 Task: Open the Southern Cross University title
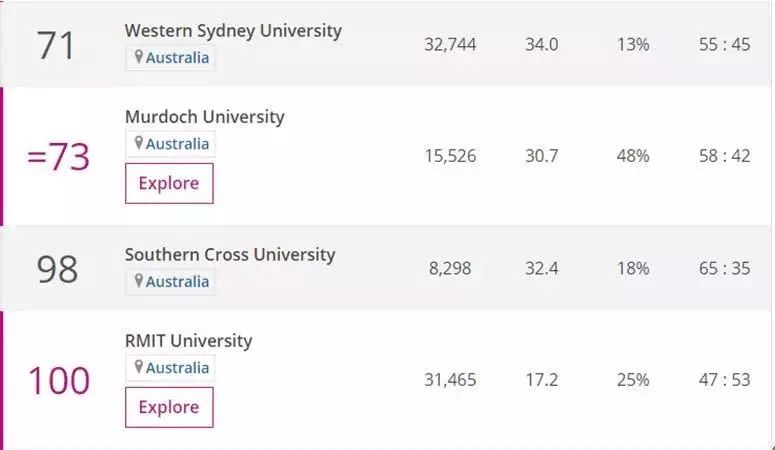(230, 254)
